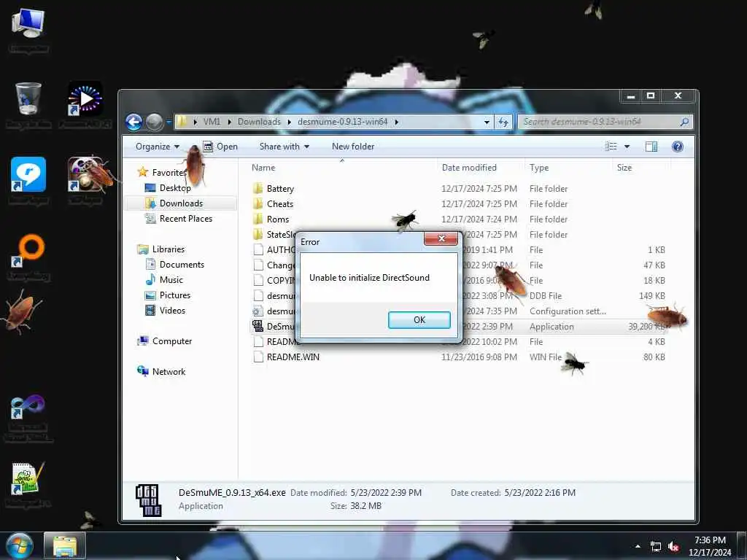
Task: Expand arrow after desmume-0.9.13-win64 breadcrumb
Action: pos(396,122)
